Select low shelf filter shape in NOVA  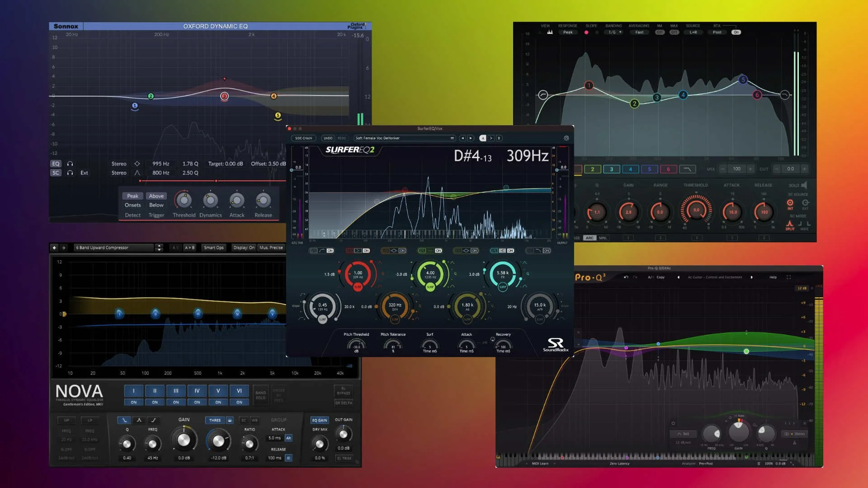click(124, 420)
